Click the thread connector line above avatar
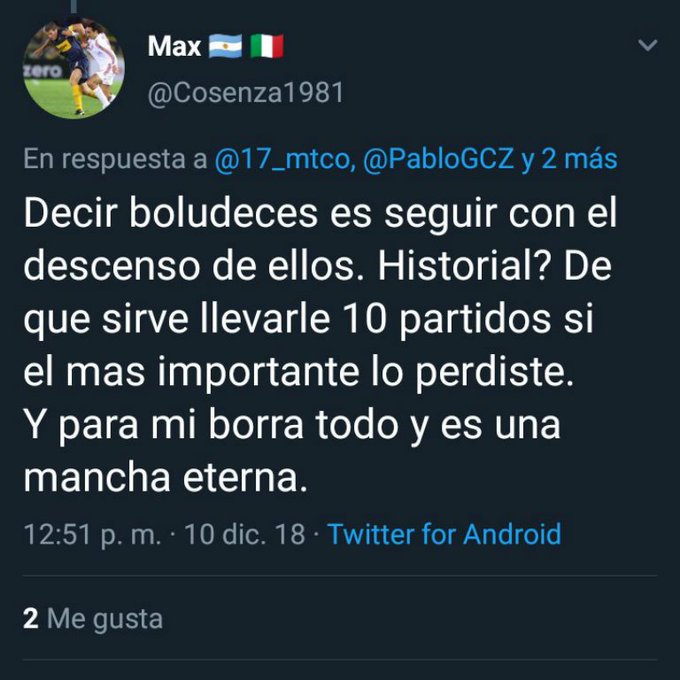 click(x=74, y=6)
